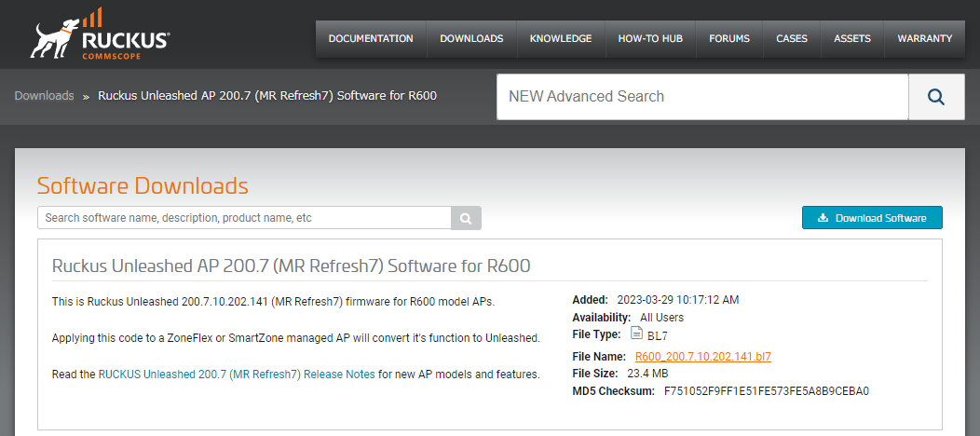Click the magnifier icon beside Advanced Search
Screen dimensions: 980x436
point(936,97)
